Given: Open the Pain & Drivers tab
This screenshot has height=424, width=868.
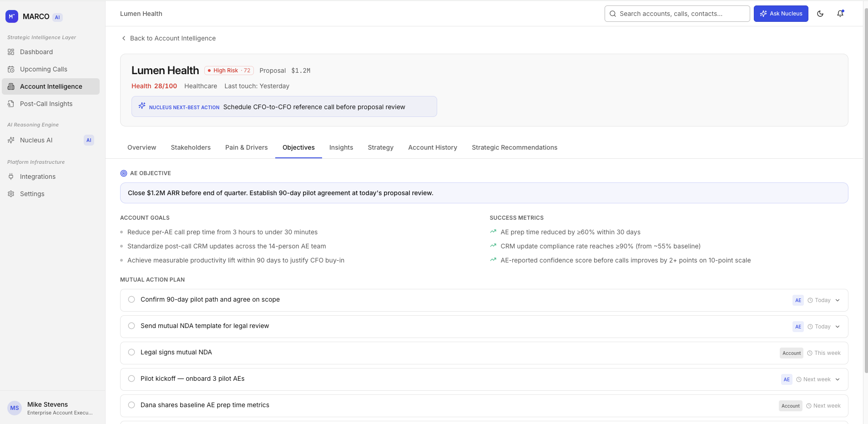Looking at the screenshot, I should pos(247,147).
